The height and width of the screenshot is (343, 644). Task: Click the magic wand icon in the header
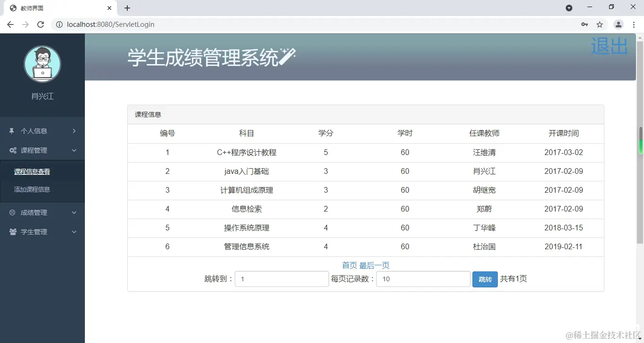click(x=287, y=57)
